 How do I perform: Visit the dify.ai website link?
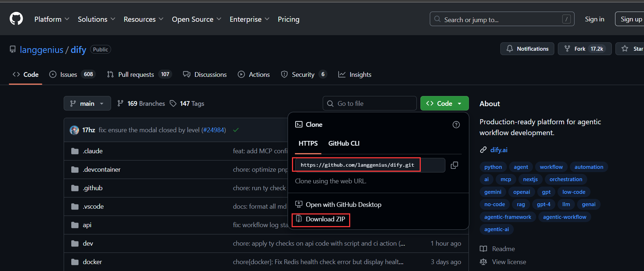(499, 150)
